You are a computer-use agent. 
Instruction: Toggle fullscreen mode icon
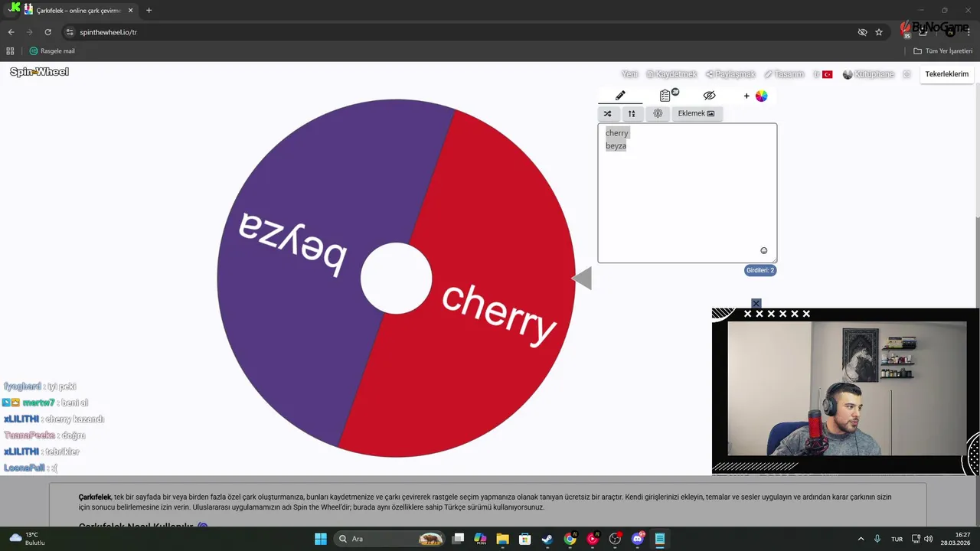[x=906, y=74]
